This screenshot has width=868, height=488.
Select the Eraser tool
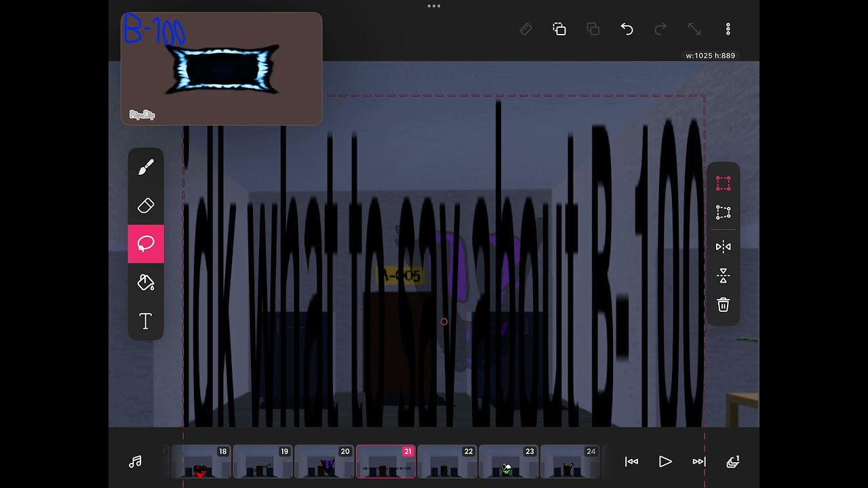point(146,205)
